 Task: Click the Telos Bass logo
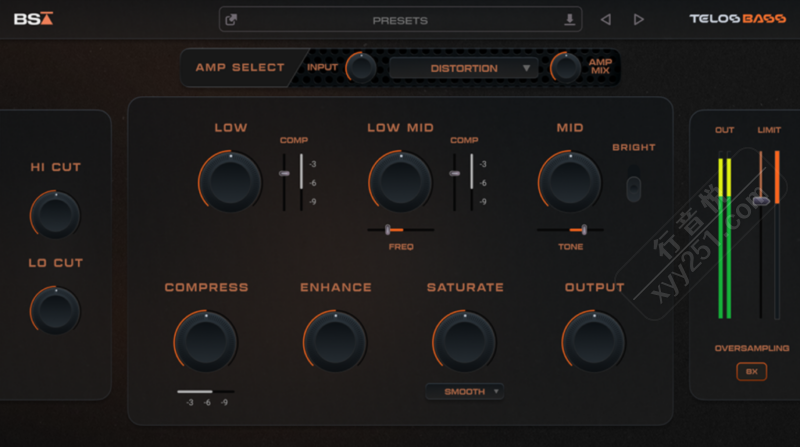click(x=737, y=19)
